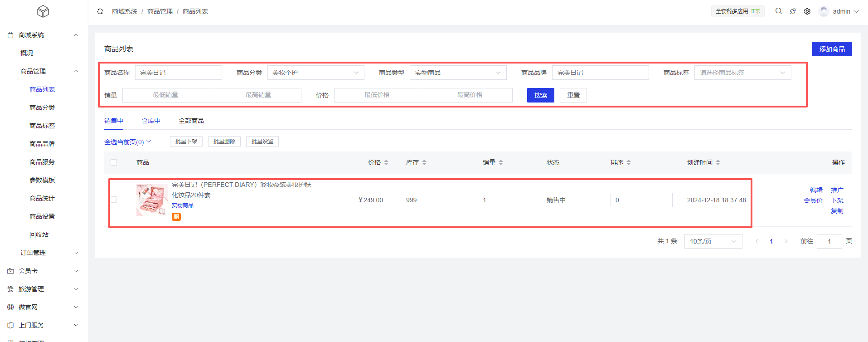This screenshot has height=342, width=868.
Task: Click the rocket icon in top bar
Action: point(793,11)
